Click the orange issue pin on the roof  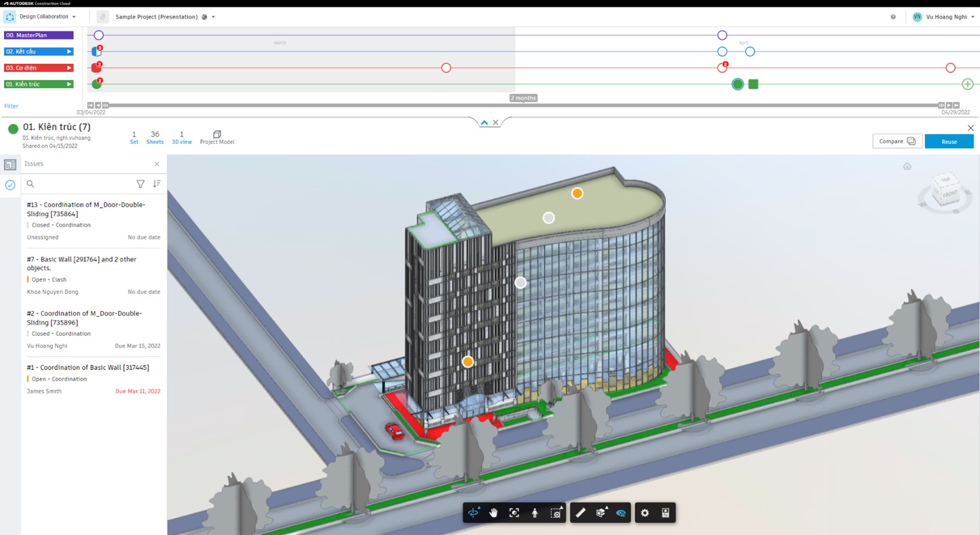pyautogui.click(x=577, y=193)
